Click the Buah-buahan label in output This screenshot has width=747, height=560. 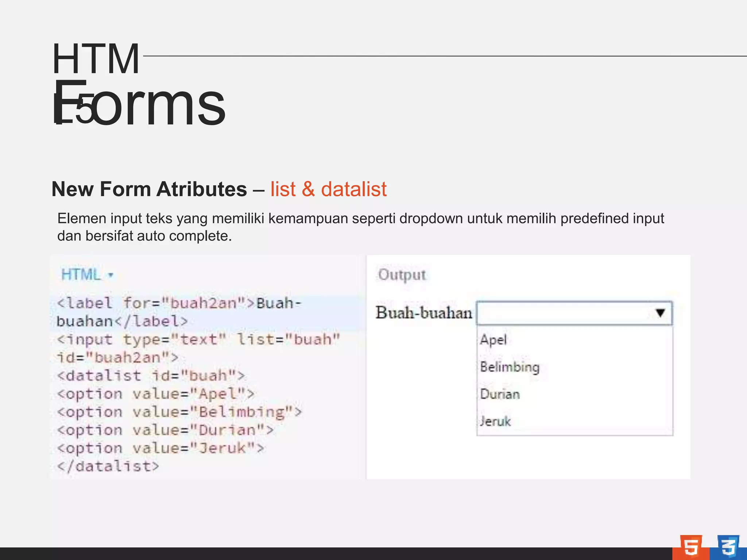click(x=424, y=313)
